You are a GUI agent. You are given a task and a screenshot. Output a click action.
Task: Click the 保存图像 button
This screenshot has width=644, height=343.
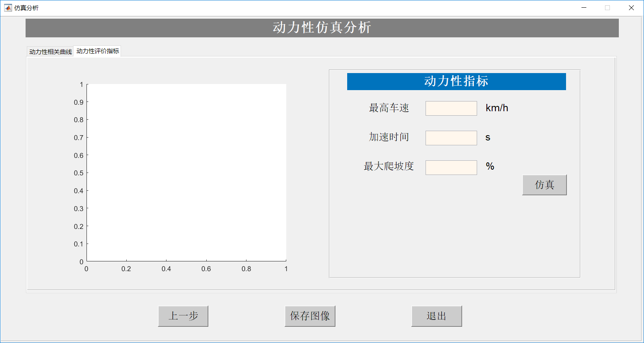pos(310,316)
